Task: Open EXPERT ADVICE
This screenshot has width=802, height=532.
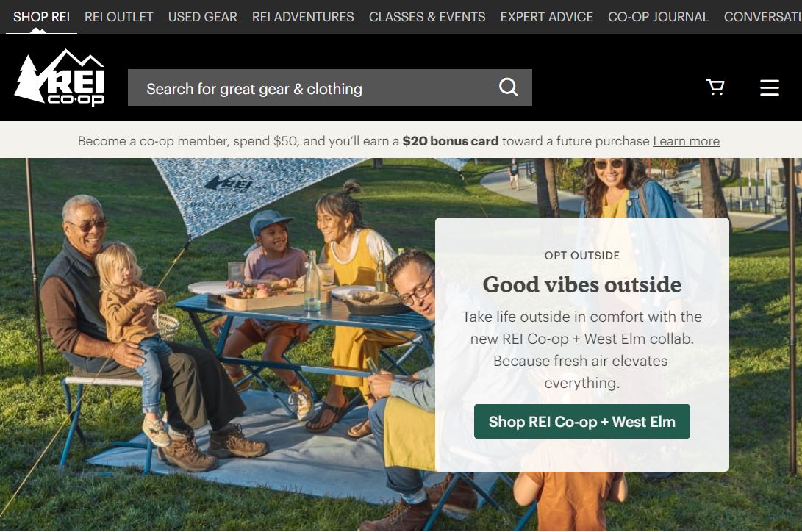Action: (547, 17)
